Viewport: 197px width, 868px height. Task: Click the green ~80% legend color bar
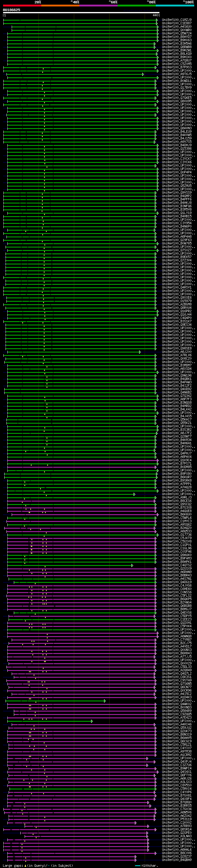[137, 6]
